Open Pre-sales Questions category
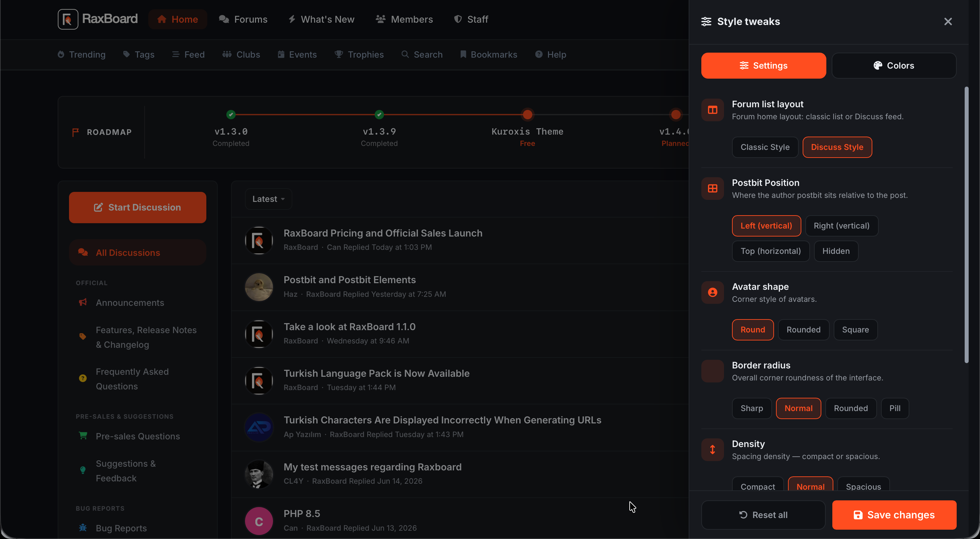Screen dimensions: 980x539 [138, 436]
